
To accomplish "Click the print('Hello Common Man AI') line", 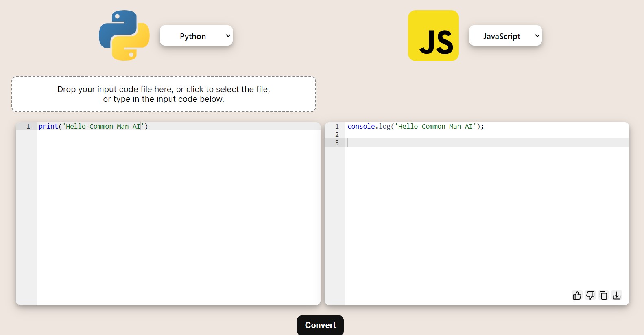I will (93, 126).
